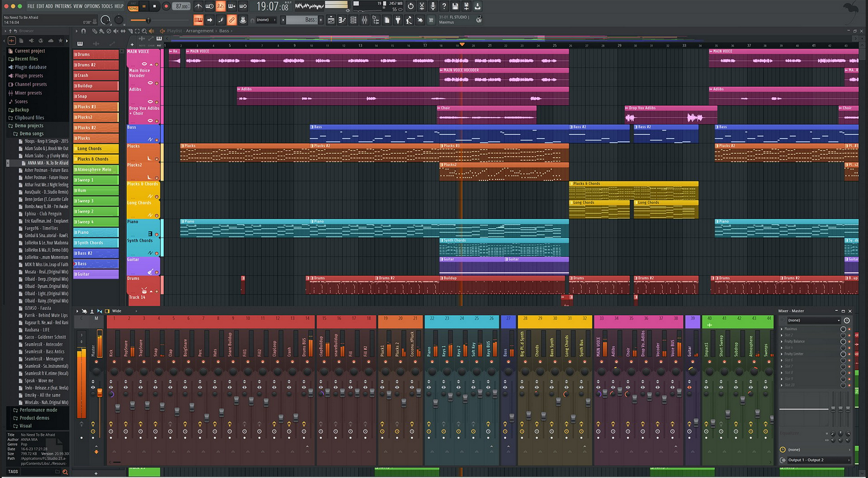Click the slice tool in the playlist toolbar
Screen dimensions: 868x478
point(131,31)
